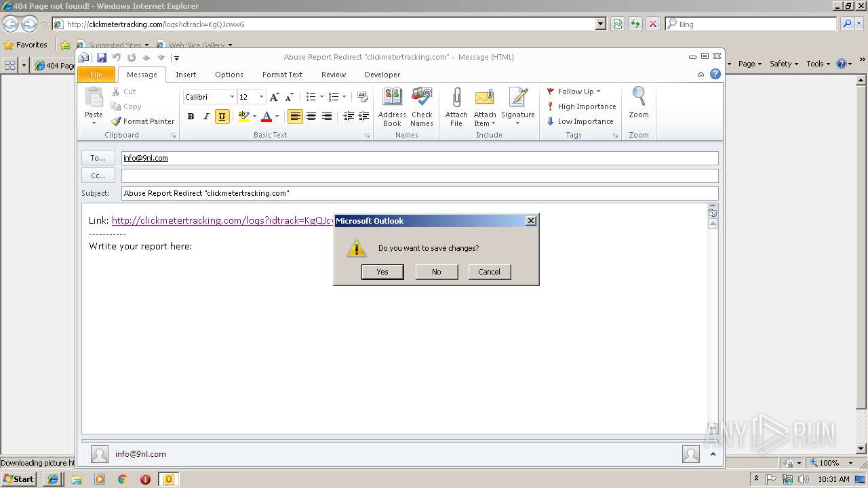Open the Signature dropdown

(518, 107)
